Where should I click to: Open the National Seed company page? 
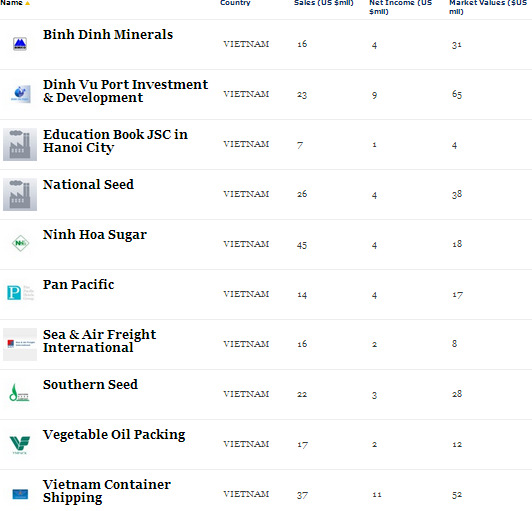point(88,185)
